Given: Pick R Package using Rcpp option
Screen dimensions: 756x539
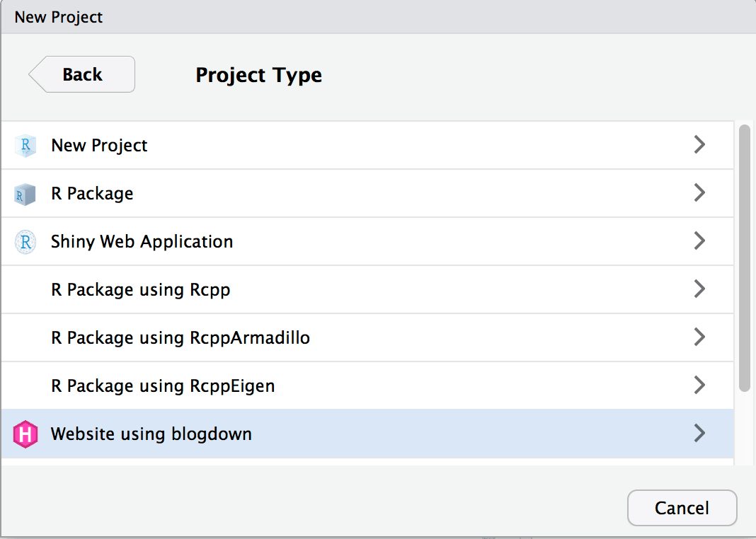Looking at the screenshot, I should point(140,290).
